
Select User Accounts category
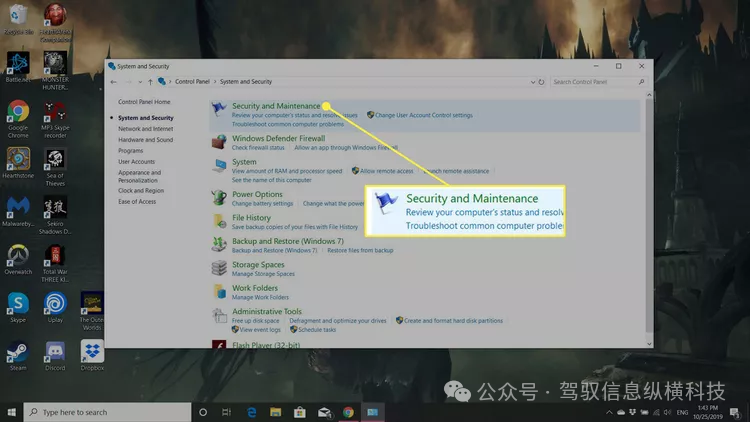136,162
